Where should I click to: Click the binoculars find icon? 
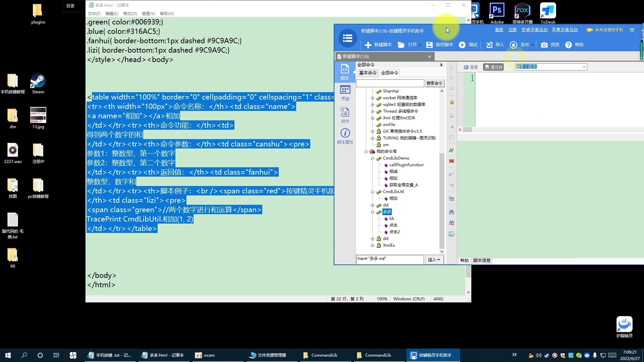(451, 212)
